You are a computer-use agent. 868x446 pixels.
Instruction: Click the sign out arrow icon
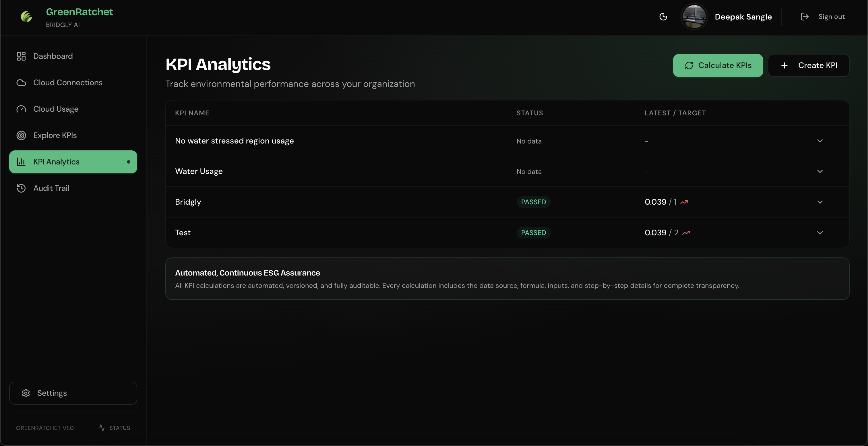(804, 17)
